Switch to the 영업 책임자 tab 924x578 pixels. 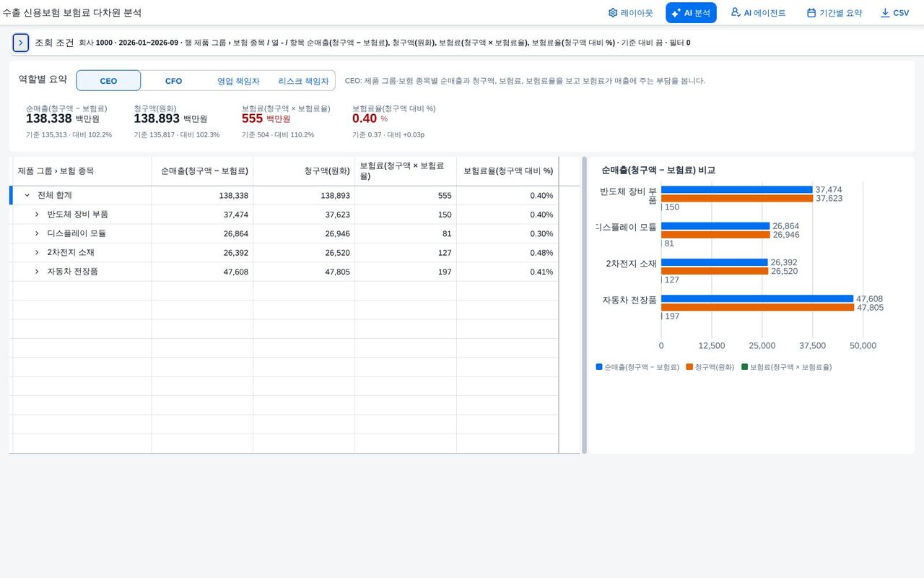coord(238,81)
